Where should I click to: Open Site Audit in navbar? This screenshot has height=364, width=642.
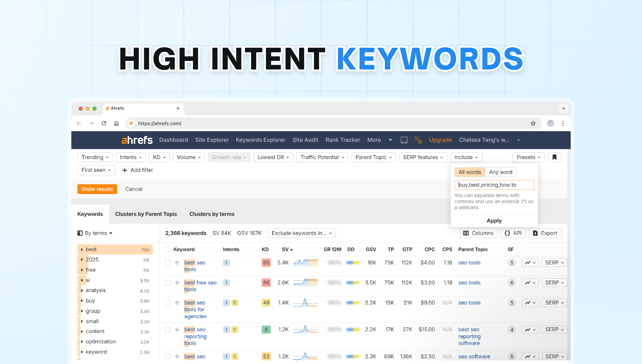point(305,140)
